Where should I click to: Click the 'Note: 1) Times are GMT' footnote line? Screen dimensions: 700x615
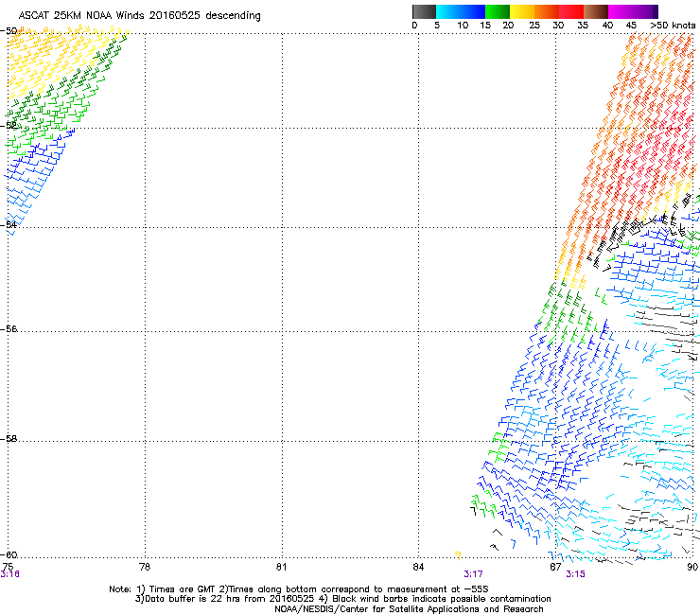pos(299,589)
